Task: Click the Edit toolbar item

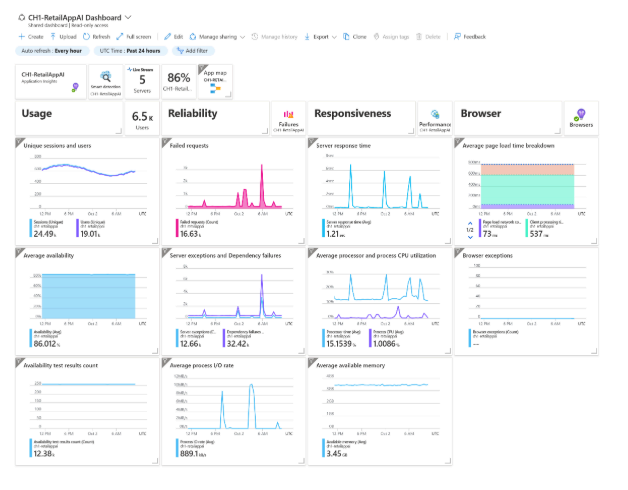Action: click(173, 36)
